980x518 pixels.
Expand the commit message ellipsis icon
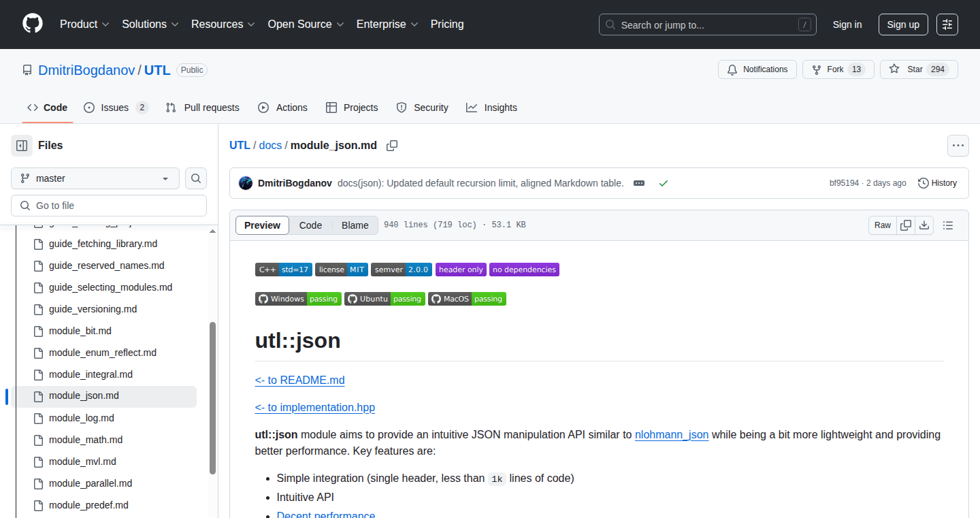639,183
